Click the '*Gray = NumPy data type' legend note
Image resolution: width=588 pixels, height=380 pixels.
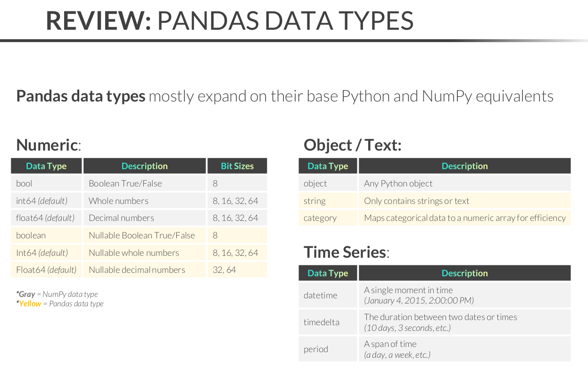57,294
